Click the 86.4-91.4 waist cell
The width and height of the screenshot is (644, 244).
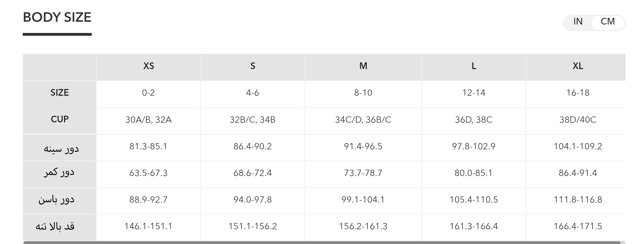point(578,173)
